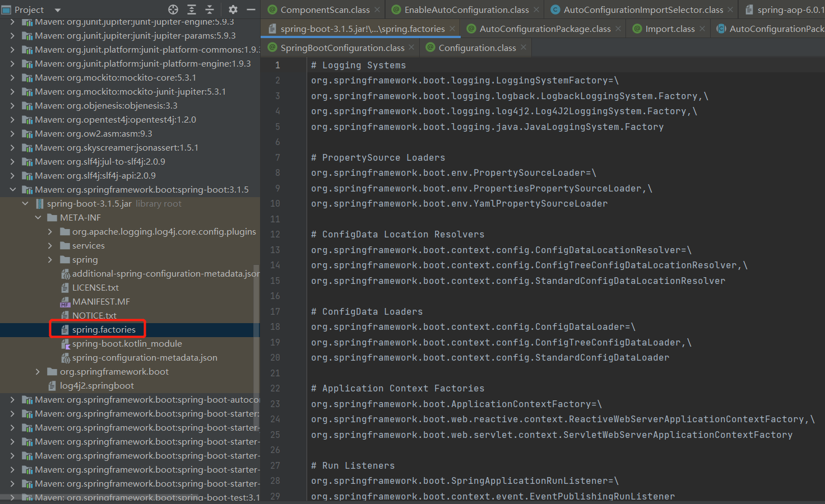Viewport: 825px width, 504px height.
Task: Click the YamlPropertySourceLoader line
Action: pos(460,204)
